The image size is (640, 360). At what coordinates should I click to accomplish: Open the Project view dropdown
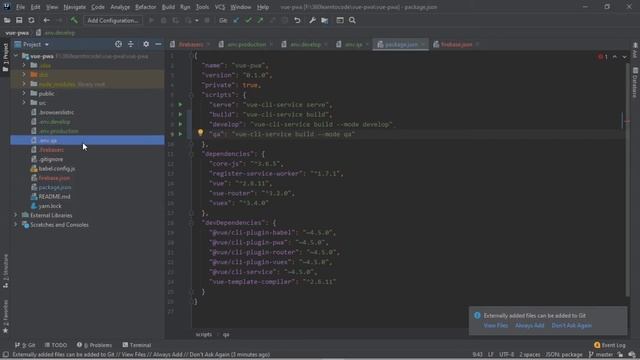click(32, 44)
